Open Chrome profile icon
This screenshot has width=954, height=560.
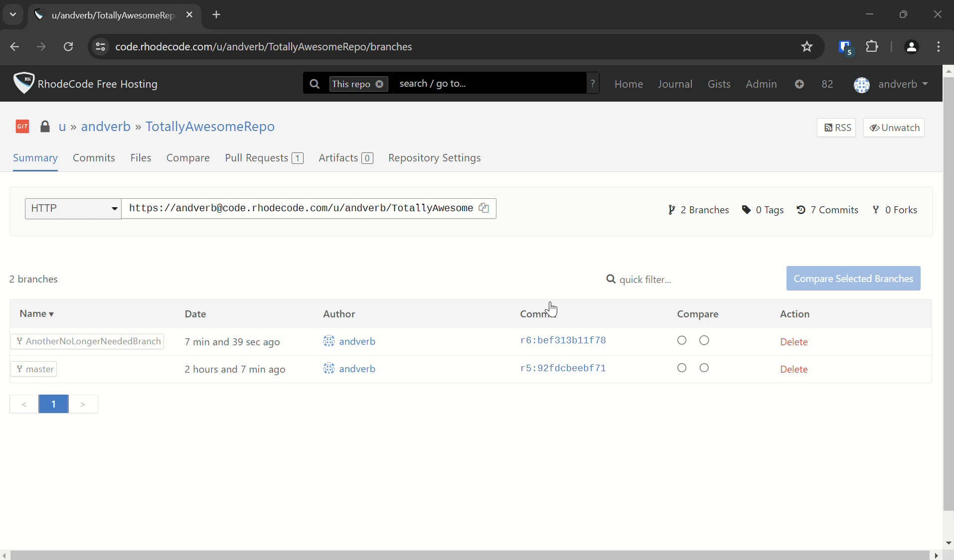pos(912,47)
